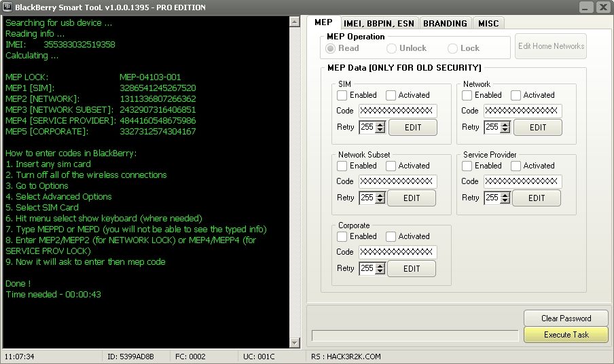Click the Execute Task button
The image size is (614, 364).
(566, 335)
